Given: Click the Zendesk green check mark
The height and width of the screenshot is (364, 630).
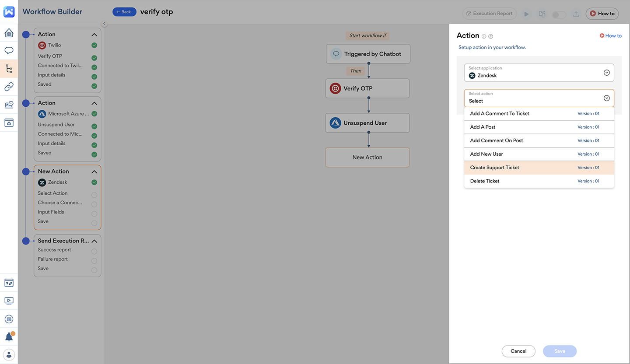Looking at the screenshot, I should (94, 182).
